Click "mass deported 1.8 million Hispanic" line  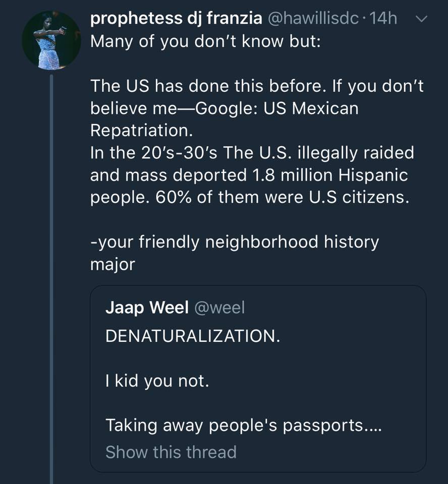point(249,175)
